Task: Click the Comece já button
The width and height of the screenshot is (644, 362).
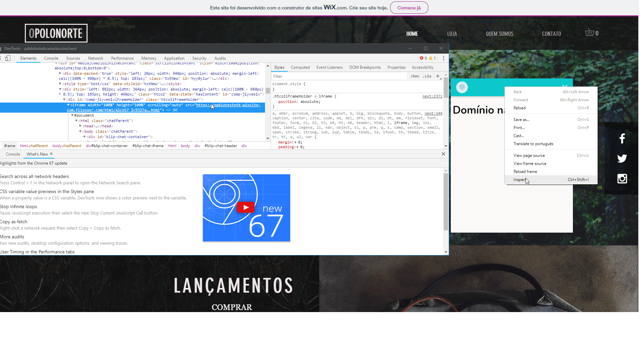Action: coord(409,7)
